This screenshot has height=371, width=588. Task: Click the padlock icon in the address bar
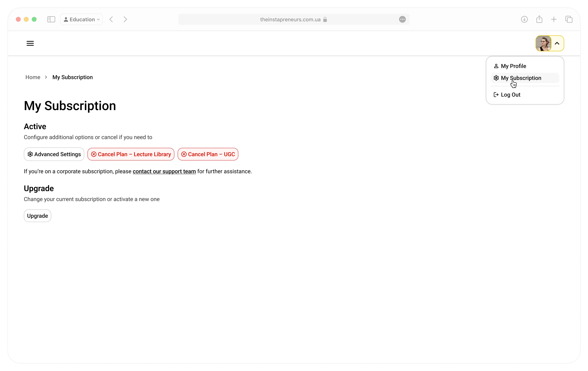pyautogui.click(x=325, y=19)
